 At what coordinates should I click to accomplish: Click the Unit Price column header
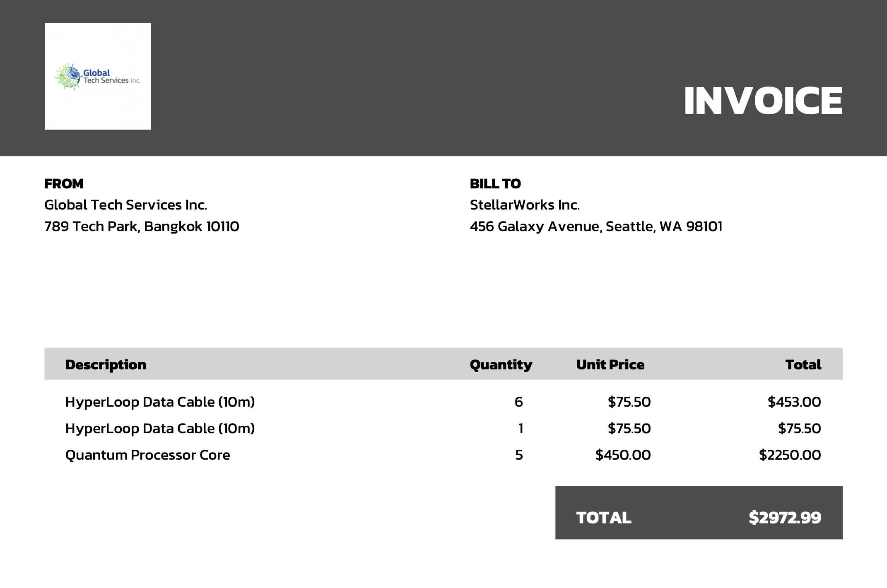point(610,364)
